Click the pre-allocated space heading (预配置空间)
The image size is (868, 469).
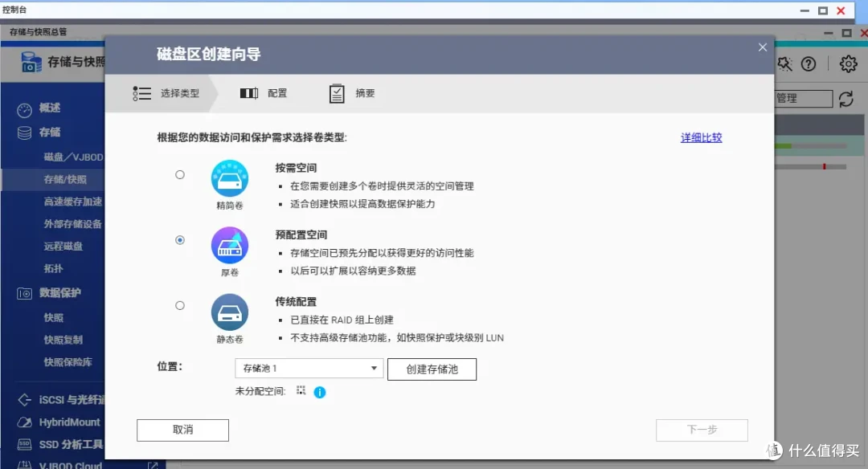point(301,234)
